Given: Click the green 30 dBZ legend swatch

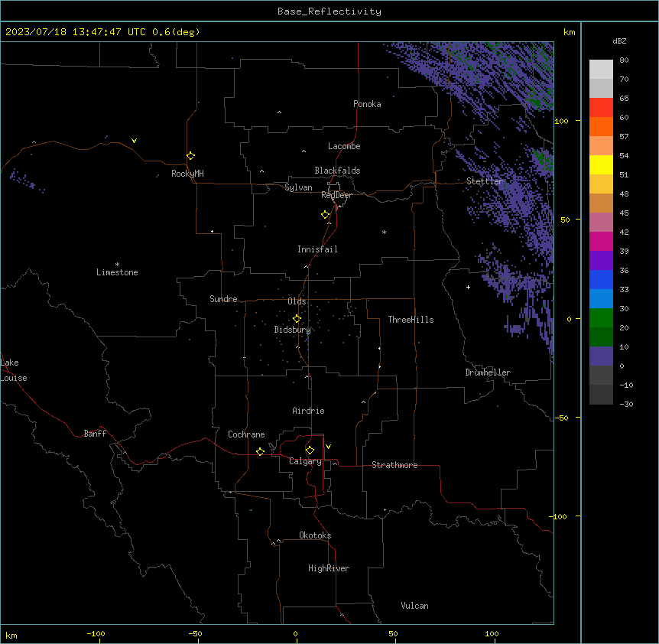Looking at the screenshot, I should (601, 318).
